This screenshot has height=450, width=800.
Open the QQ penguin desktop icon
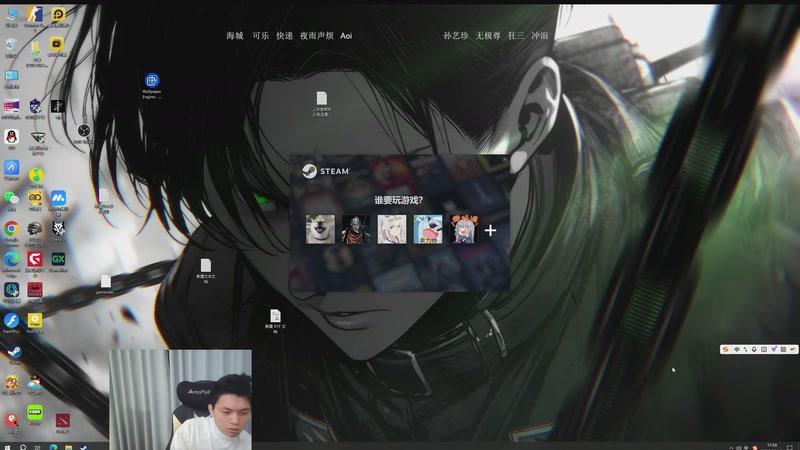tap(11, 139)
